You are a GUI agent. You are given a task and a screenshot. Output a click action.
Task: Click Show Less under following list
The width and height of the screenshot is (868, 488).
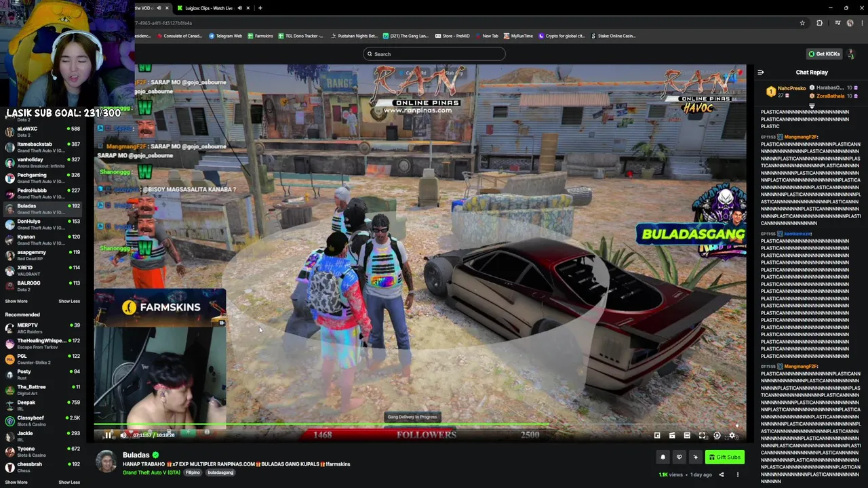[69, 301]
